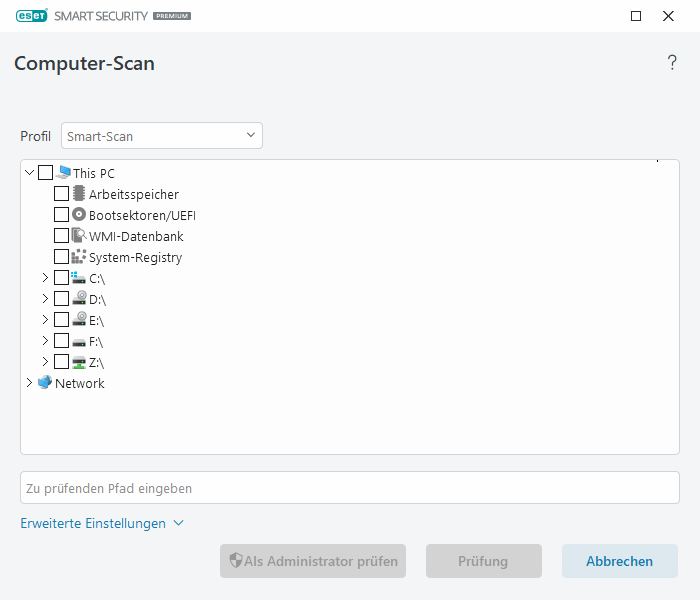
Task: Select the System-Registry label
Action: [136, 258]
